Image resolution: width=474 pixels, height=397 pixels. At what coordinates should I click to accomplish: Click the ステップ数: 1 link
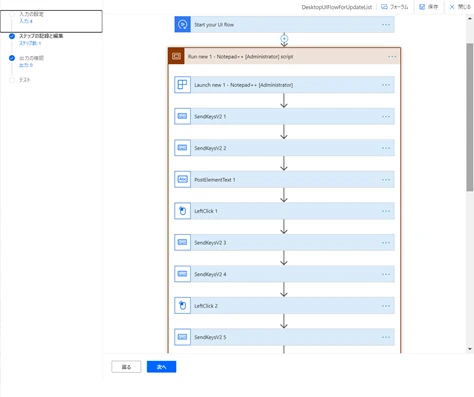click(30, 43)
